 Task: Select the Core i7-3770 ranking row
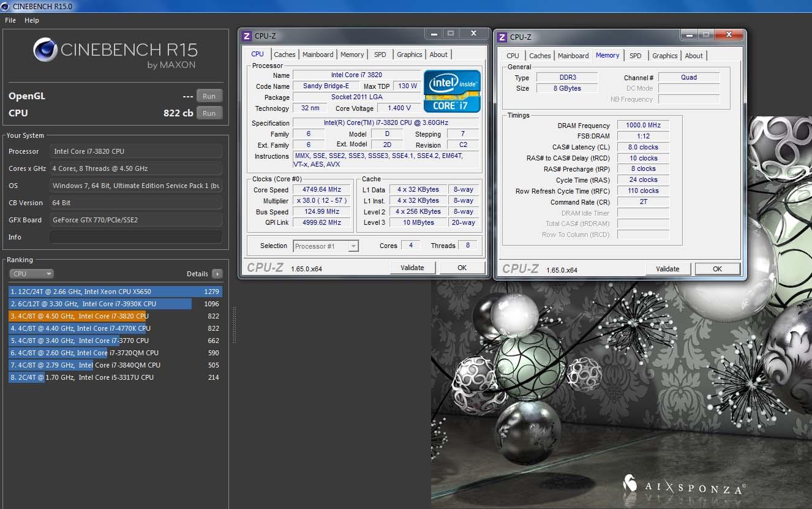tap(115, 341)
